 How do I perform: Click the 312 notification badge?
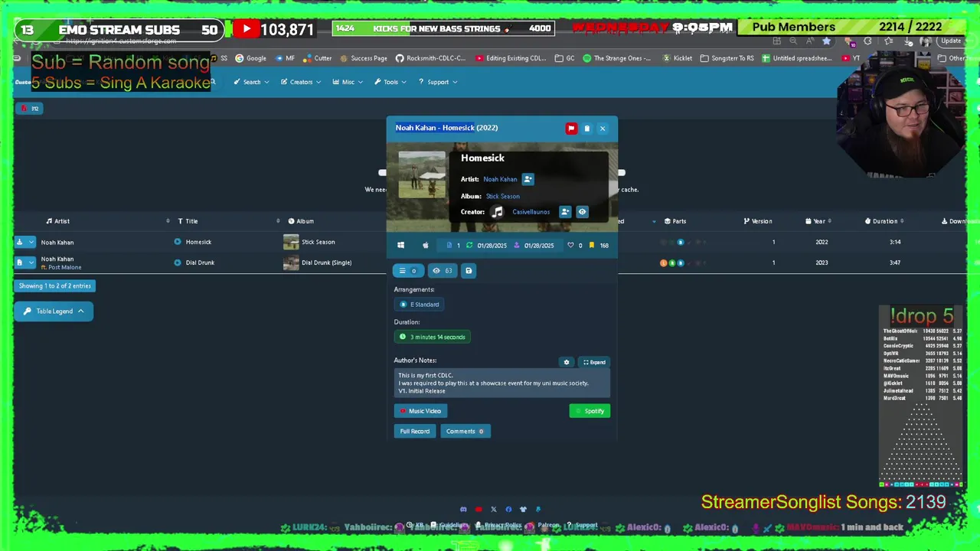pyautogui.click(x=31, y=109)
